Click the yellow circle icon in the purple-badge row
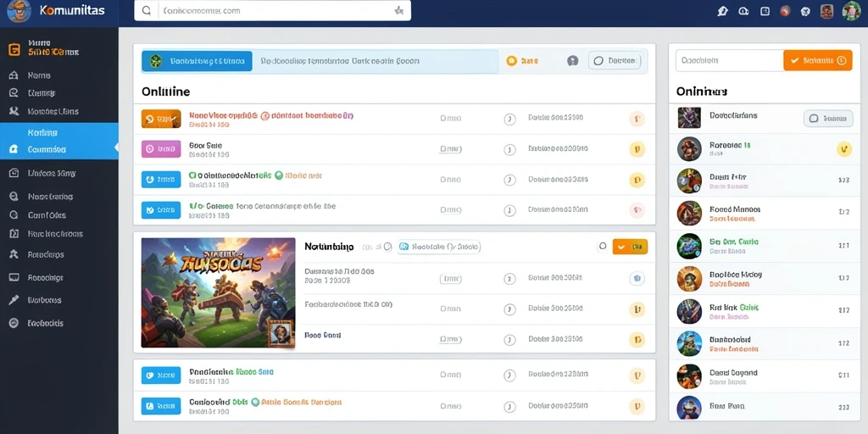 [x=637, y=149]
